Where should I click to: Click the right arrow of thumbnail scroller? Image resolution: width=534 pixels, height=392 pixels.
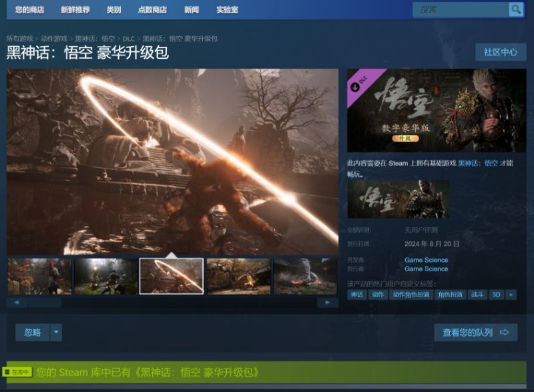[x=328, y=303]
